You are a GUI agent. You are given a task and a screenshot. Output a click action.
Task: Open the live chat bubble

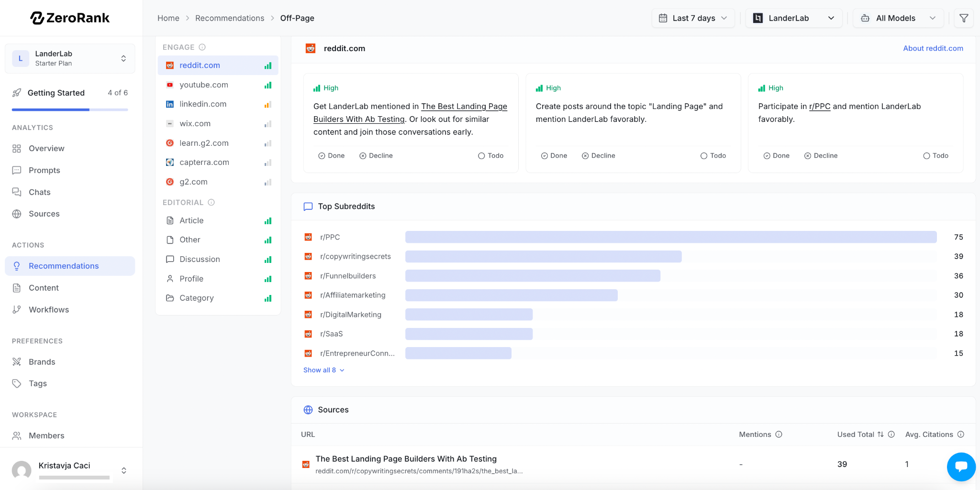coord(961,467)
